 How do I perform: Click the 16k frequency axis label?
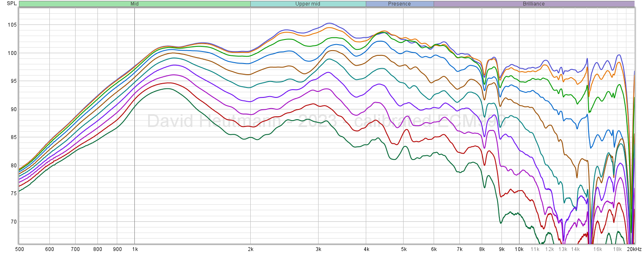click(598, 249)
